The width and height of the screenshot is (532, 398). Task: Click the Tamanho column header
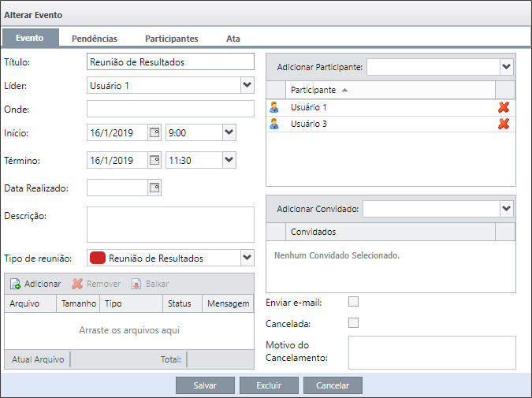click(78, 303)
